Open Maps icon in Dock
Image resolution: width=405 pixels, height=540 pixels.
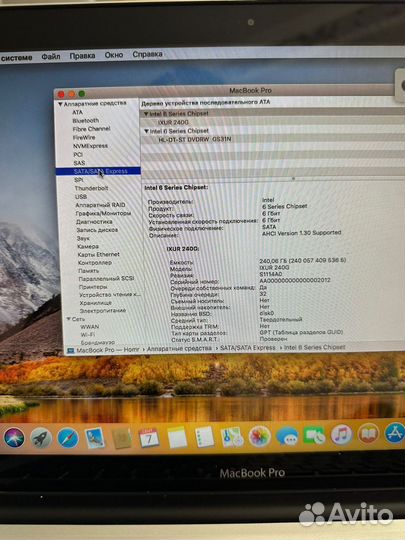coord(232,437)
